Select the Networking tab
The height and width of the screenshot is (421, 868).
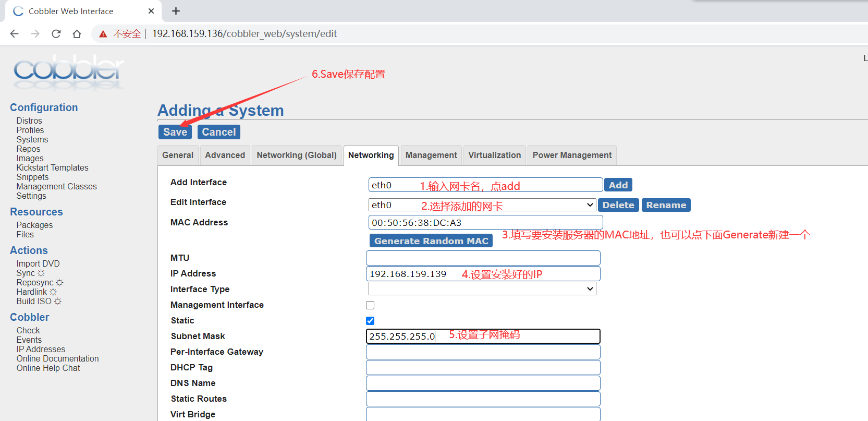point(371,155)
